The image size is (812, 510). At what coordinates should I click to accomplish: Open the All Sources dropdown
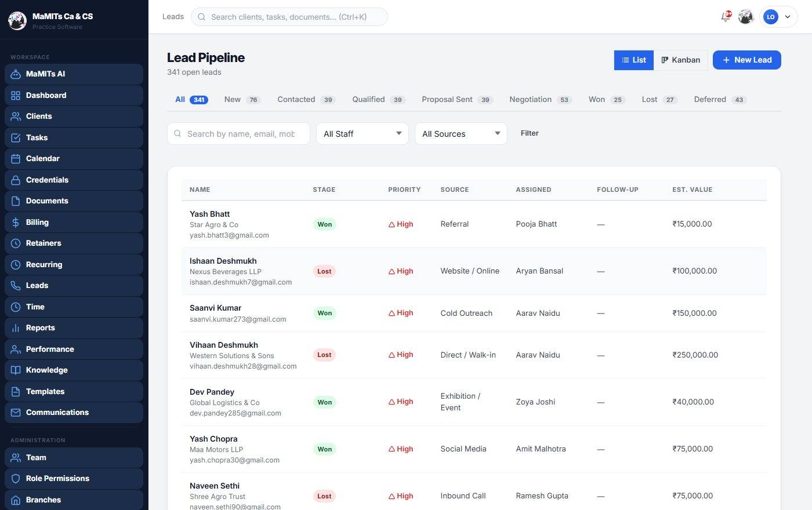461,134
